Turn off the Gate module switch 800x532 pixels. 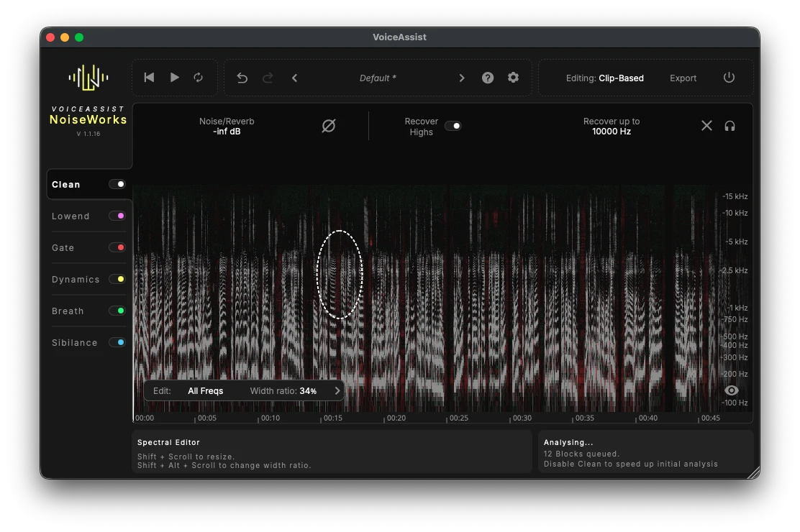[x=117, y=247]
